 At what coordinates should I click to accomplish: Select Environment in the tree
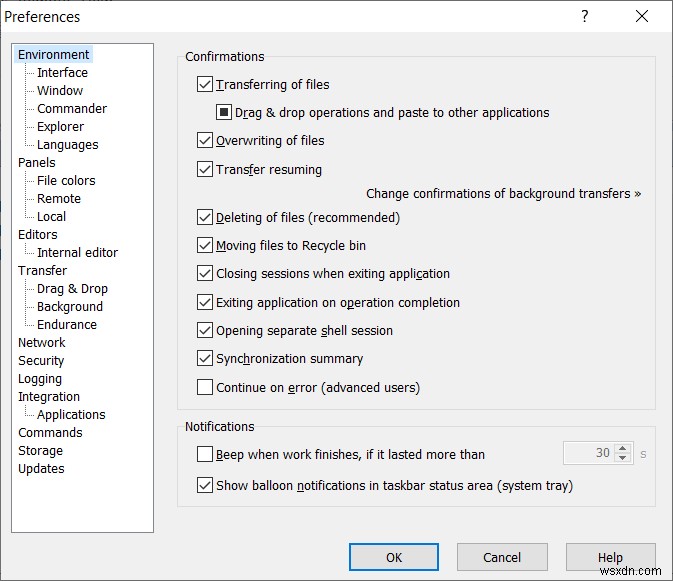pyautogui.click(x=54, y=54)
